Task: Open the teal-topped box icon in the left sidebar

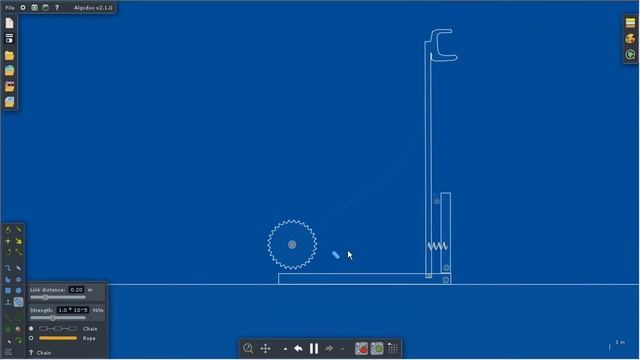Action: point(9,71)
